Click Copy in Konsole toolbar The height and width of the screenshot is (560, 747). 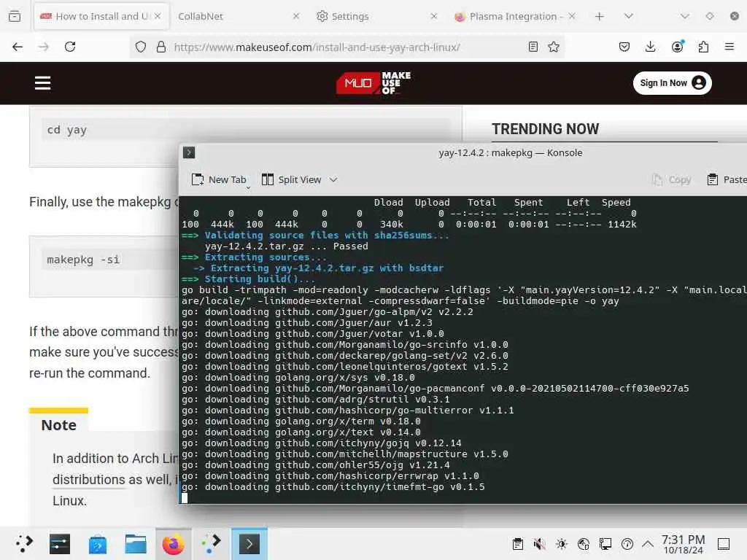(672, 179)
